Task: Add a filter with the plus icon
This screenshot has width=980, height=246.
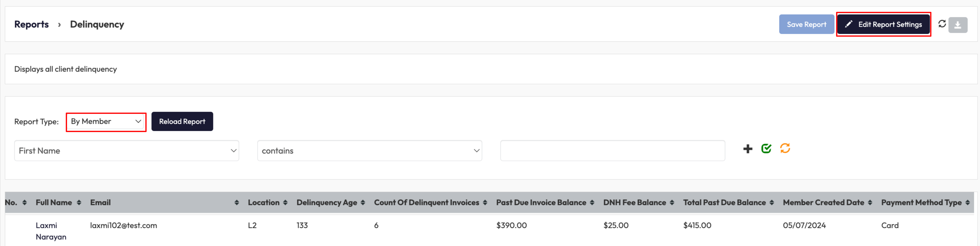Action: point(747,149)
